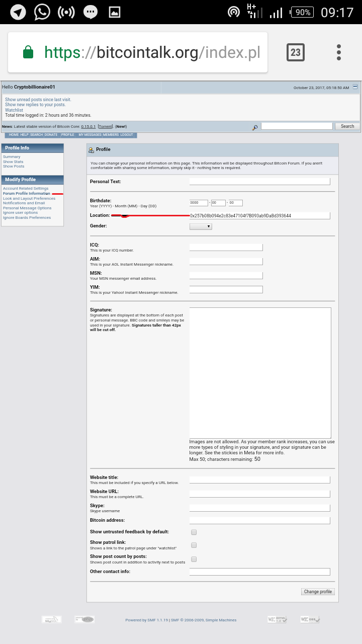Image resolution: width=362 pixels, height=644 pixels.
Task: Open the chat message notification icon
Action: click(x=90, y=12)
